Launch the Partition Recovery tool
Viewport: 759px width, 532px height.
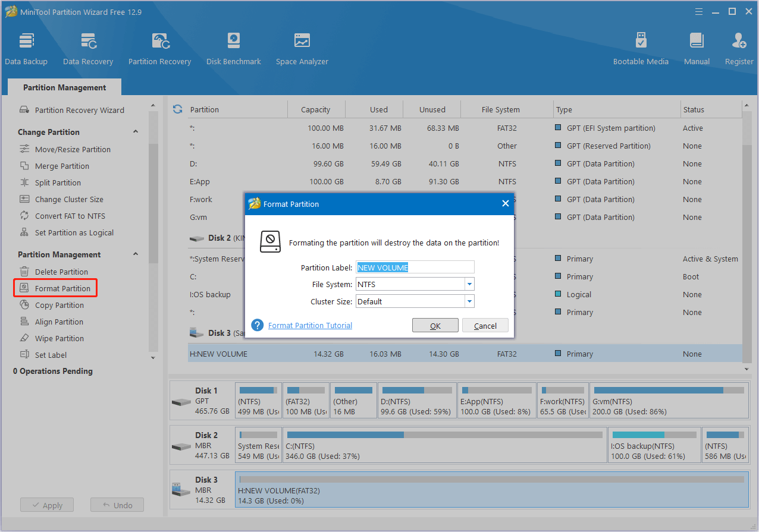[159, 48]
